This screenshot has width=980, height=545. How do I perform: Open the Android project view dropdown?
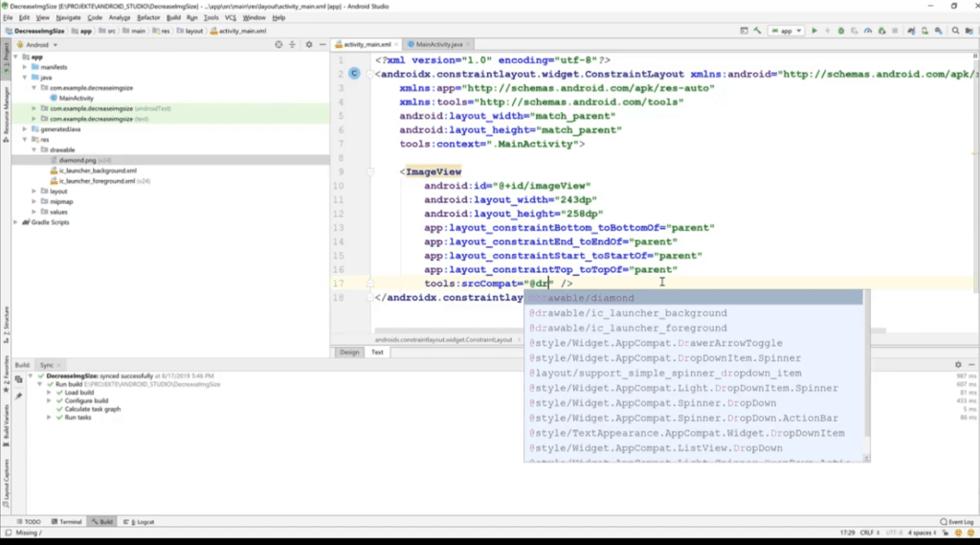[x=38, y=45]
